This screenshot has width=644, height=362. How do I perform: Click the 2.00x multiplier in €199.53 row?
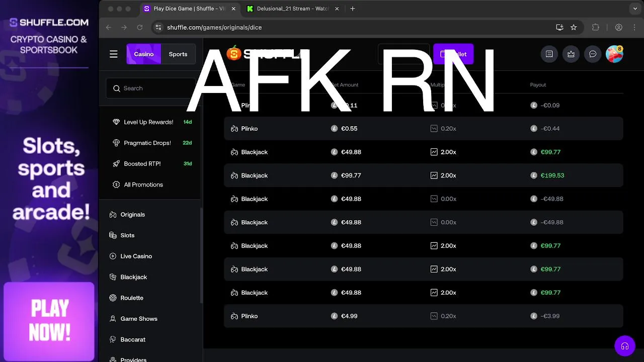(448, 175)
